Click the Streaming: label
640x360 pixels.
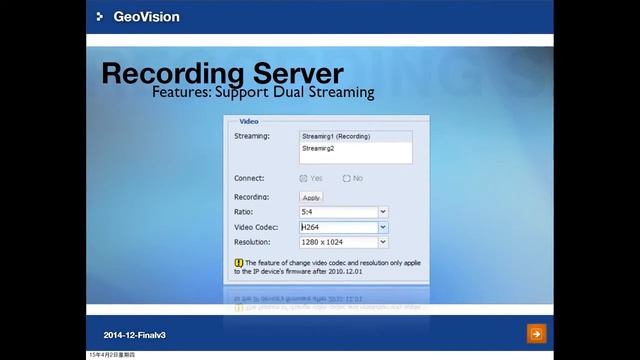252,136
